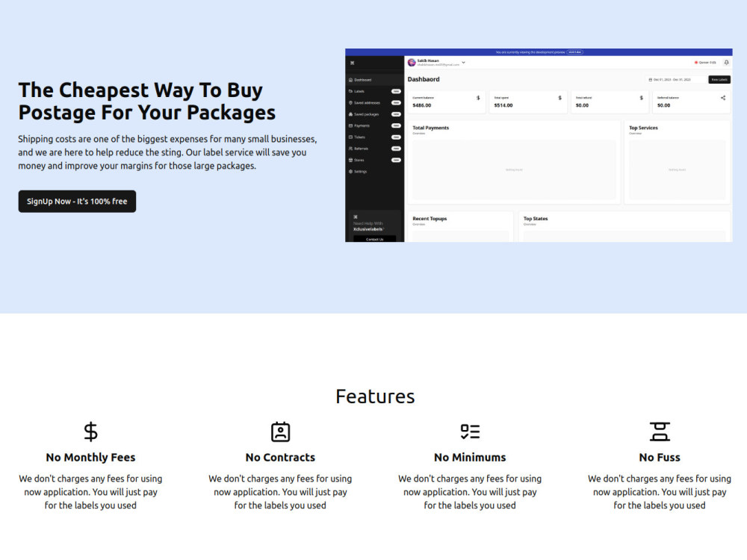Click the Queue status indicator

coord(705,63)
